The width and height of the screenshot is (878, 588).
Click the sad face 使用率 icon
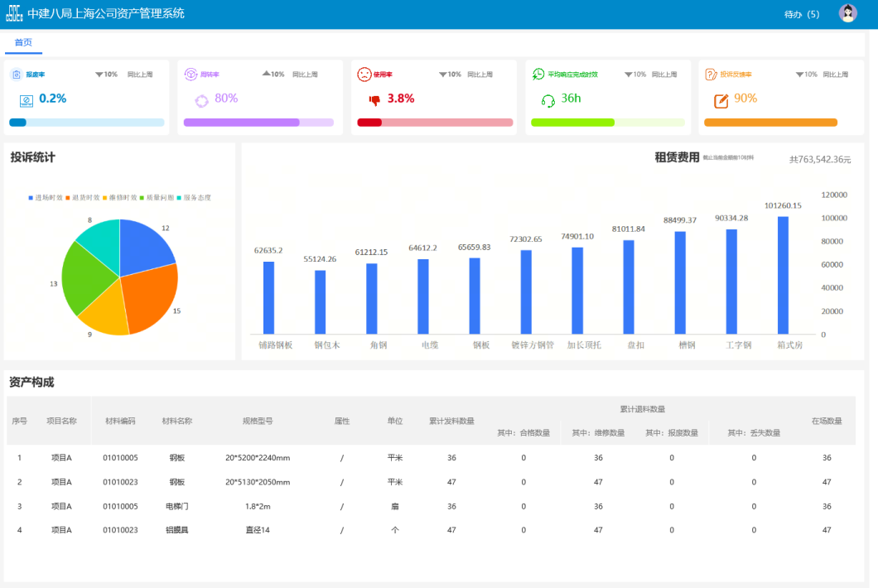click(x=364, y=75)
